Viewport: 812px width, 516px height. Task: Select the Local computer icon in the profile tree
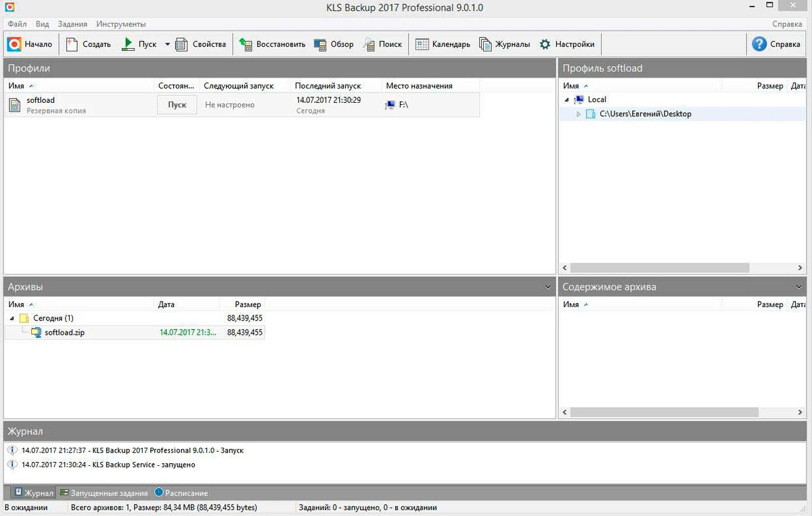tap(579, 99)
